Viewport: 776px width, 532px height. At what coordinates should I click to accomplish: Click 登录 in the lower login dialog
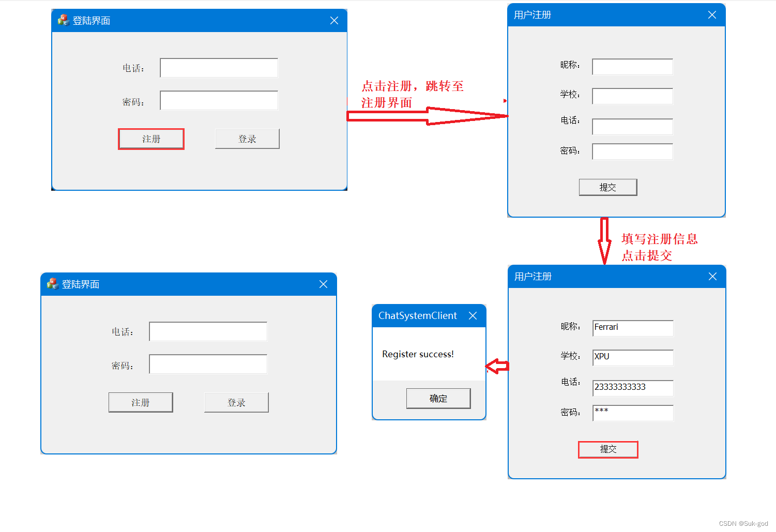(236, 402)
